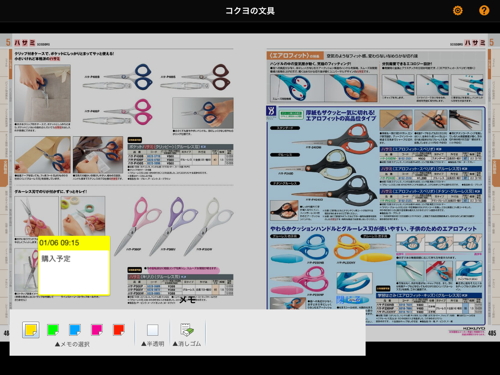Select the green memo note color
Screen dimensions: 500x375
[53, 330]
